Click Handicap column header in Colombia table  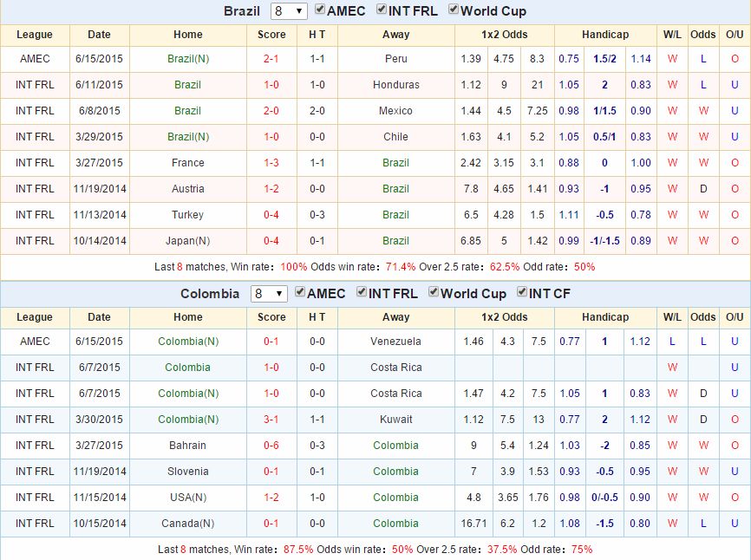point(605,317)
